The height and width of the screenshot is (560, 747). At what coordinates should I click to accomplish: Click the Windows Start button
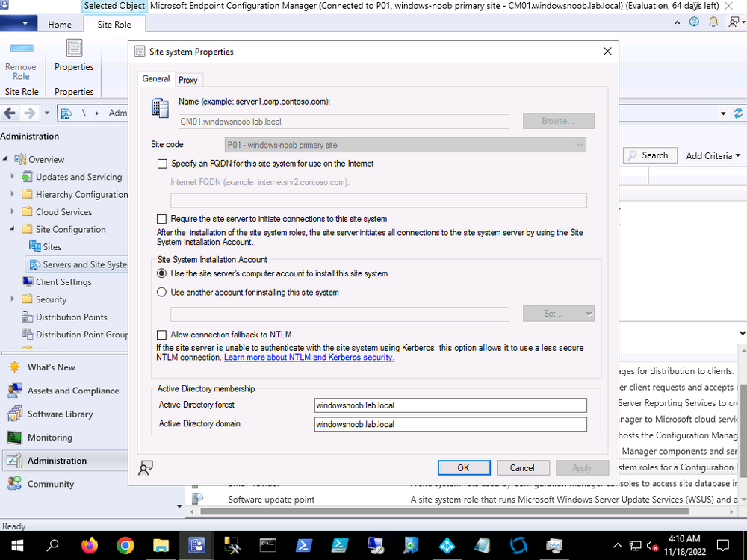[17, 545]
